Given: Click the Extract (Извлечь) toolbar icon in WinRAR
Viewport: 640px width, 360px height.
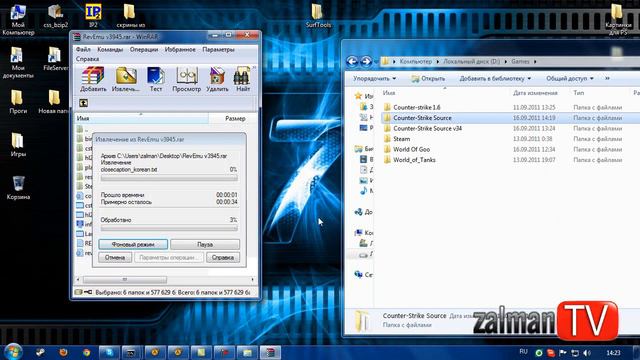Looking at the screenshot, I should point(125,79).
